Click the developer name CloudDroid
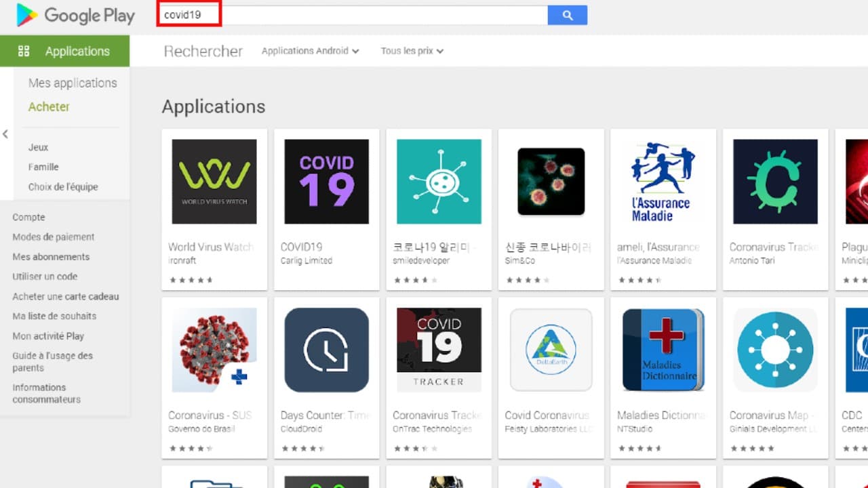This screenshot has width=868, height=488. point(301,429)
